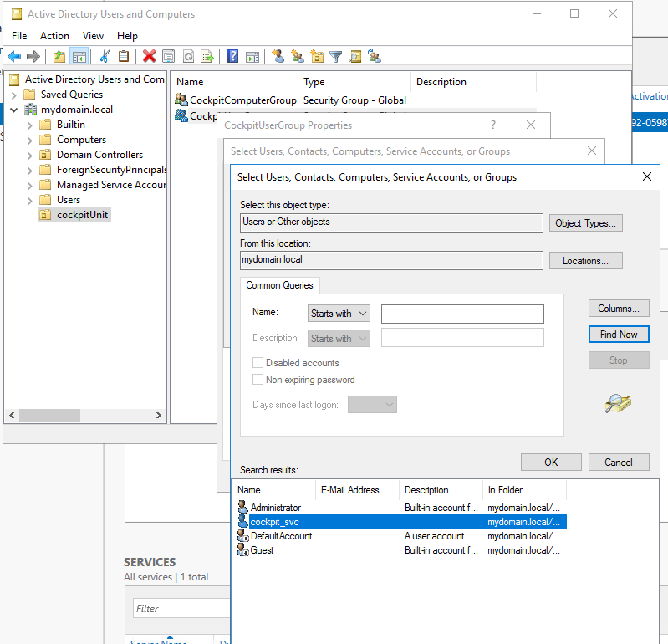This screenshot has width=668, height=644.
Task: Click the Export List toolbar icon
Action: tap(207, 56)
